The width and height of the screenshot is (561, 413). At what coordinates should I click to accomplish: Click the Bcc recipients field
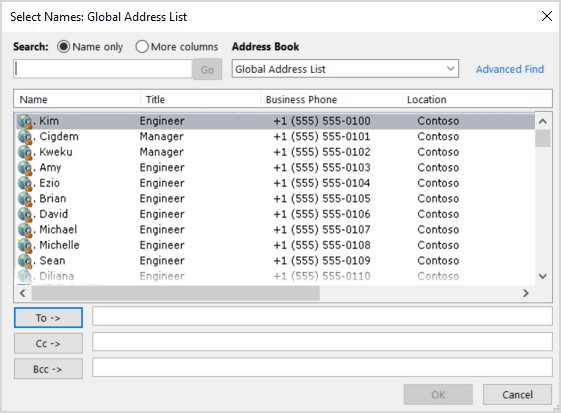322,367
